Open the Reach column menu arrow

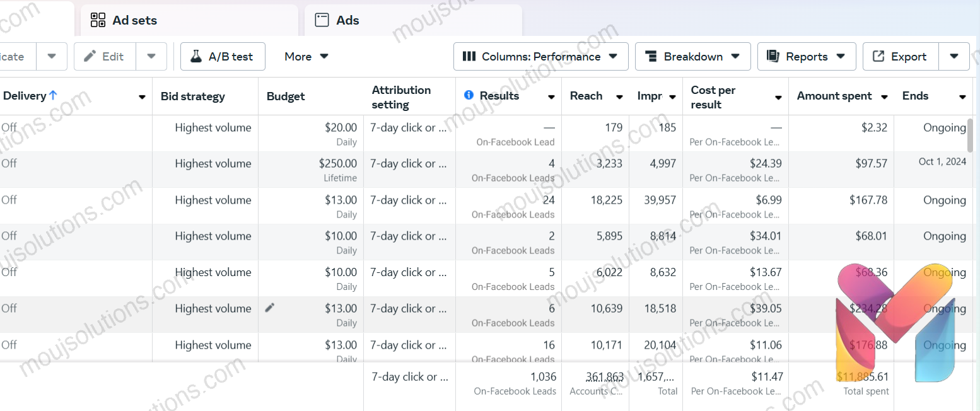[x=619, y=97]
